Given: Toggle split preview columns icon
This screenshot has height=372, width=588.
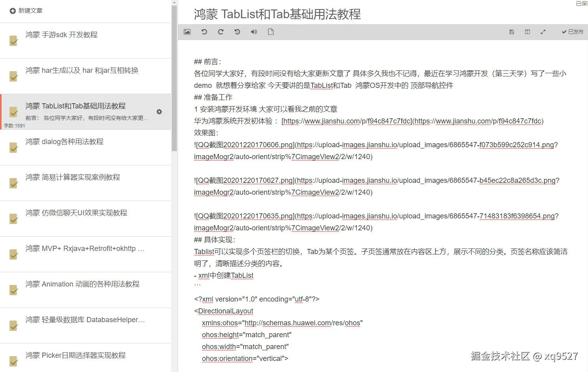Looking at the screenshot, I should [x=527, y=32].
